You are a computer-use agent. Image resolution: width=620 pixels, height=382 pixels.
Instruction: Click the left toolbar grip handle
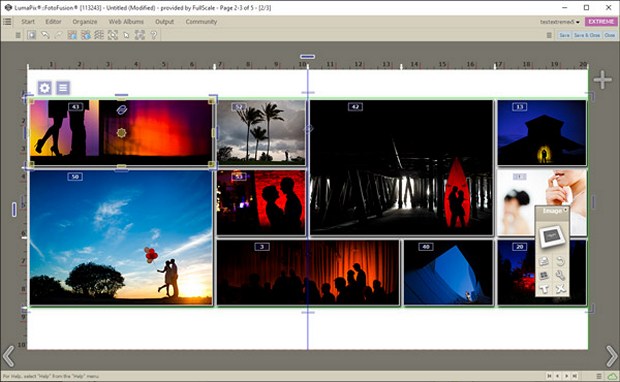click(18, 35)
